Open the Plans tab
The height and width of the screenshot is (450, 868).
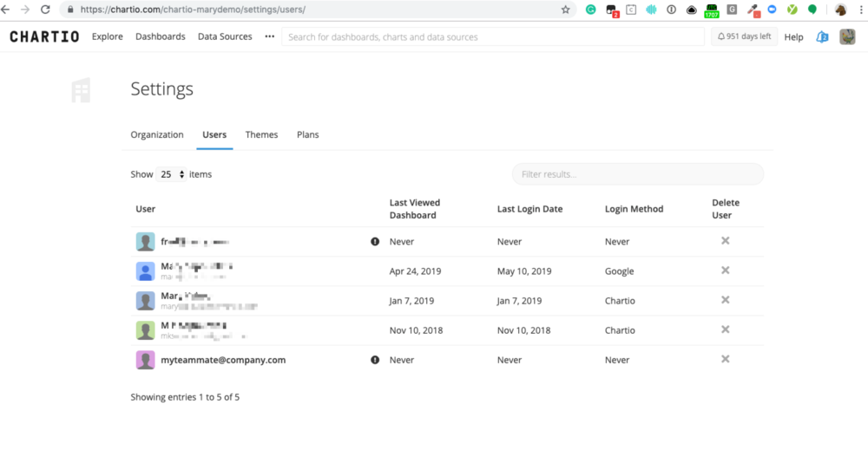(308, 134)
